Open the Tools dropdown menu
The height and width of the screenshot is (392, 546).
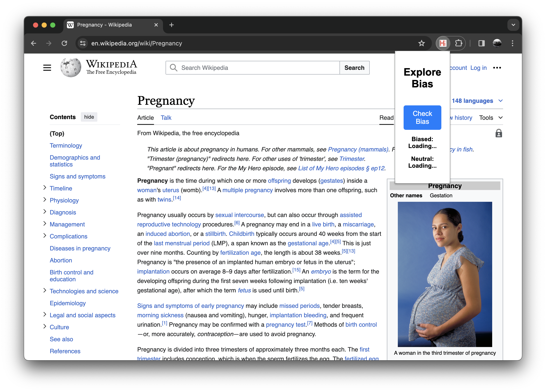490,118
